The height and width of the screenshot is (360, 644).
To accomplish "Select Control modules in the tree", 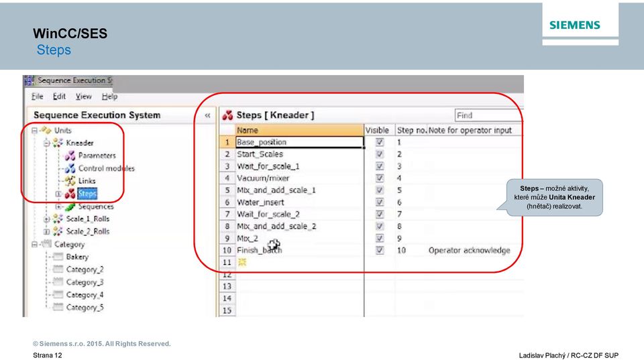I will (x=107, y=168).
